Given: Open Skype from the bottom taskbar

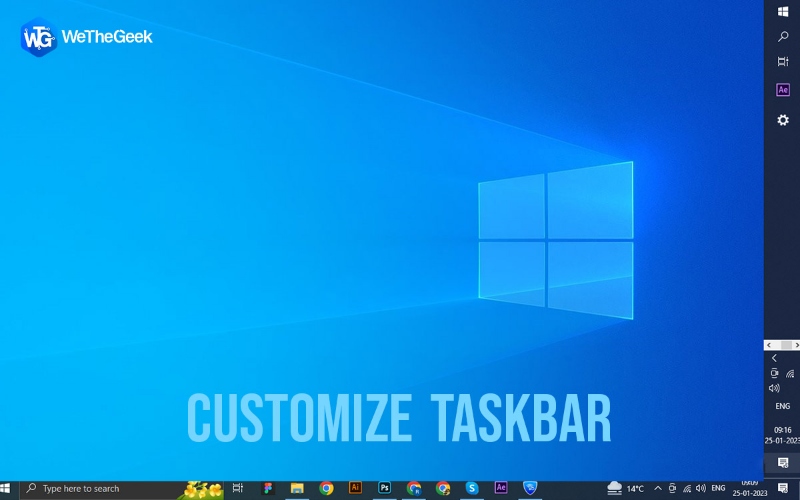Looking at the screenshot, I should [x=472, y=488].
